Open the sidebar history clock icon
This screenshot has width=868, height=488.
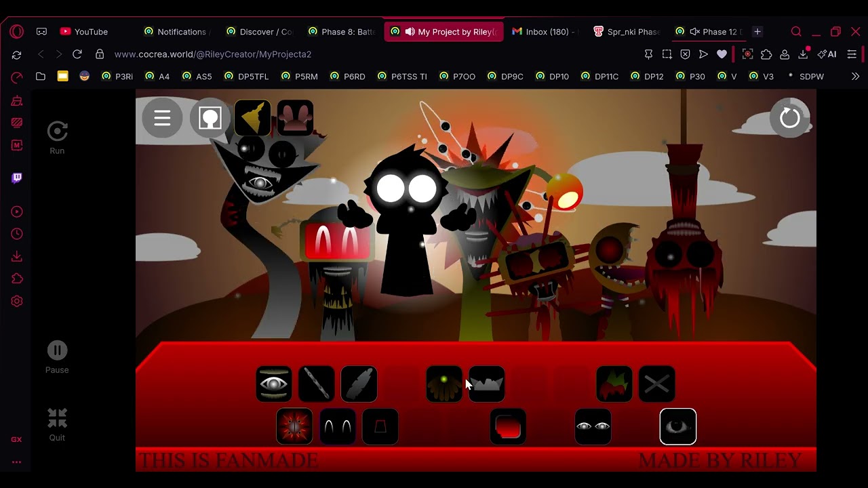pos(17,234)
